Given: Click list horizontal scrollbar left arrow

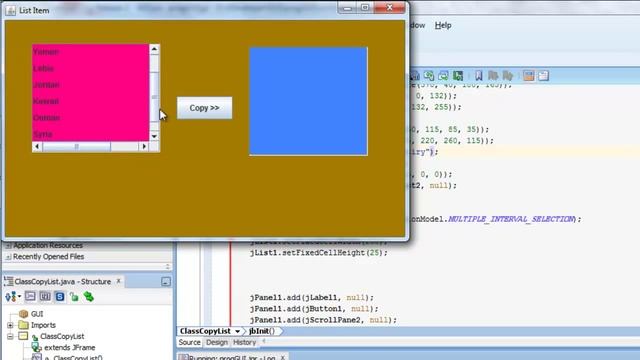Looking at the screenshot, I should [37, 146].
